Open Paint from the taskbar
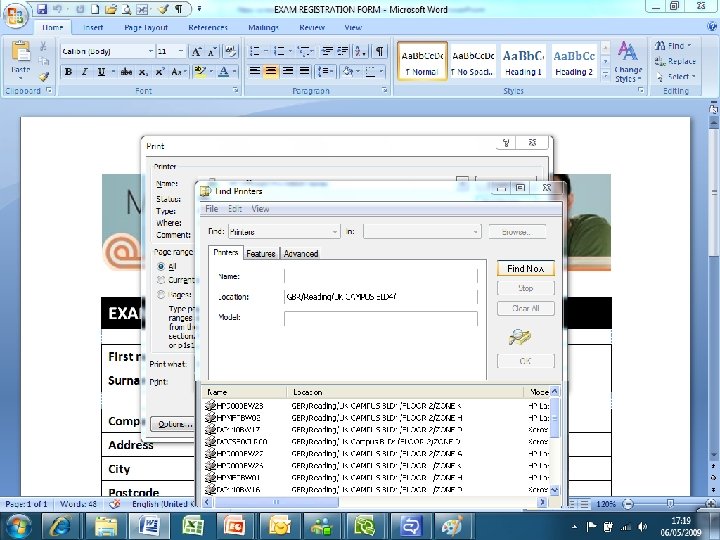 [x=453, y=526]
